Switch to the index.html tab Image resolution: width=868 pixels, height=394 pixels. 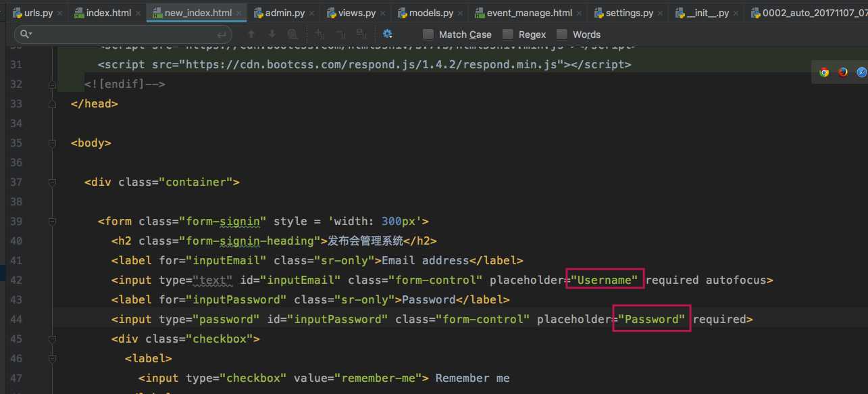point(106,13)
